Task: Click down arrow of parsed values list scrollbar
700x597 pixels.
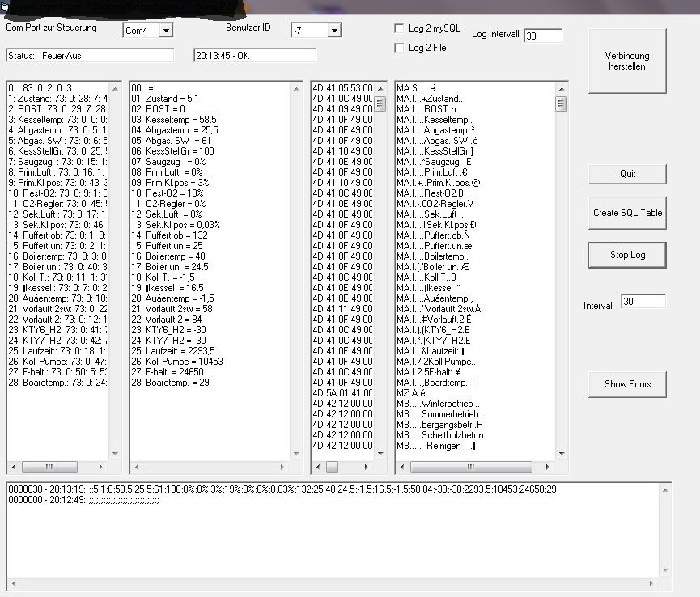Action: coord(296,454)
